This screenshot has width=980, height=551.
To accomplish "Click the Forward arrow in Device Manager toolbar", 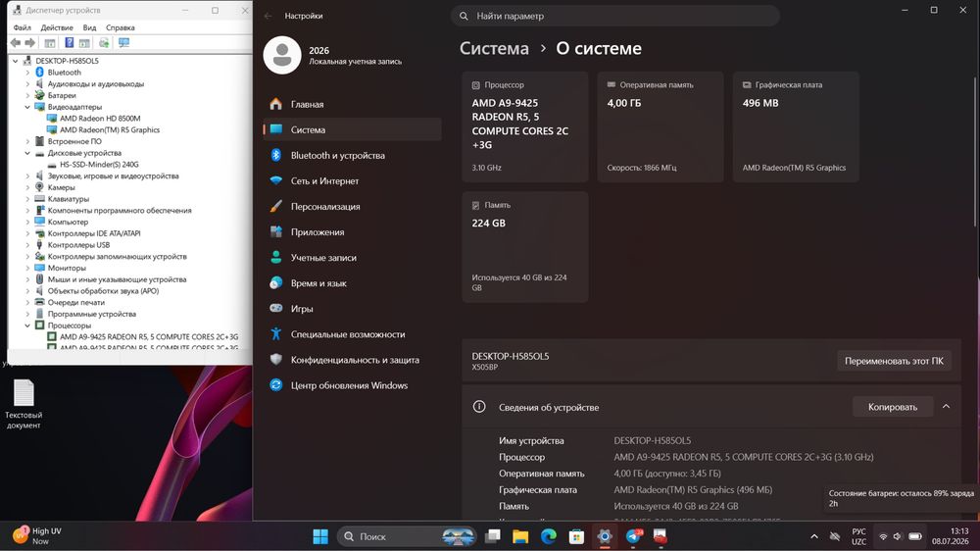I will (29, 42).
